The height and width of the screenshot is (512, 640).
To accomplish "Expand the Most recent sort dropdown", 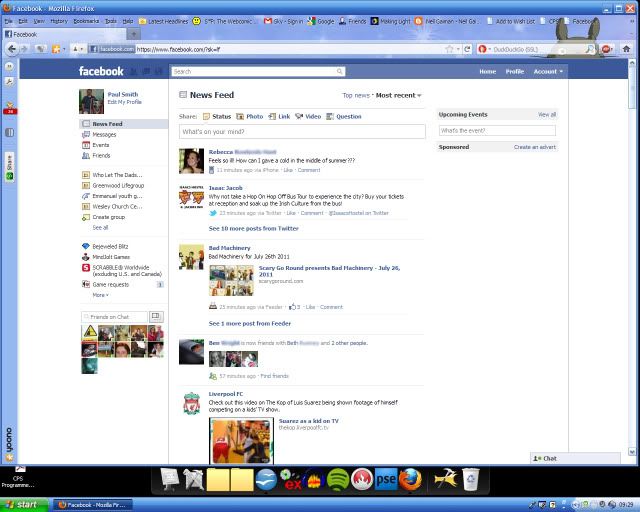I will tap(398, 95).
